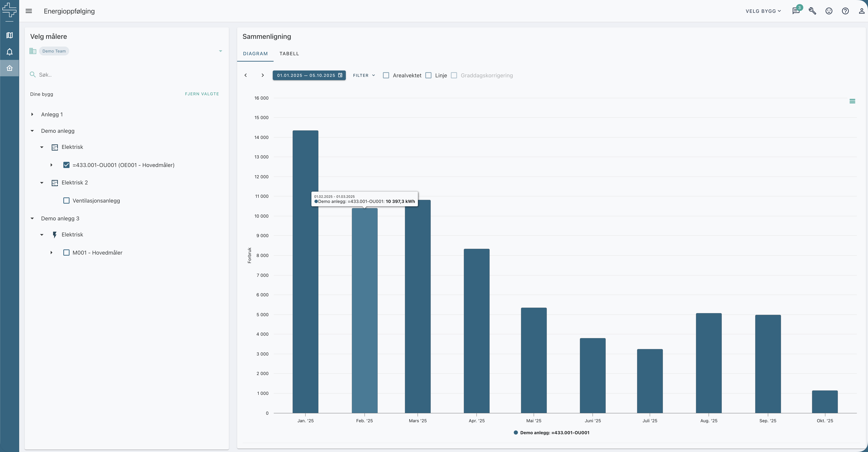Open the hamburger navigation menu
This screenshot has width=868, height=452.
[x=29, y=11]
